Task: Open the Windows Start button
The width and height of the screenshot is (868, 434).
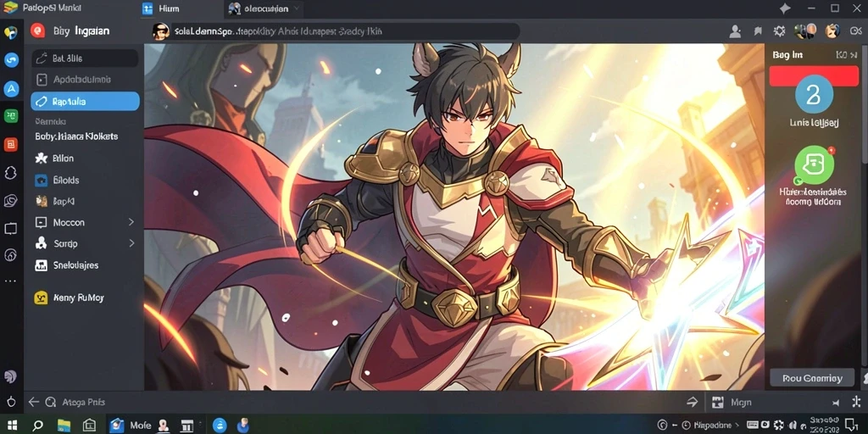Action: click(x=12, y=426)
